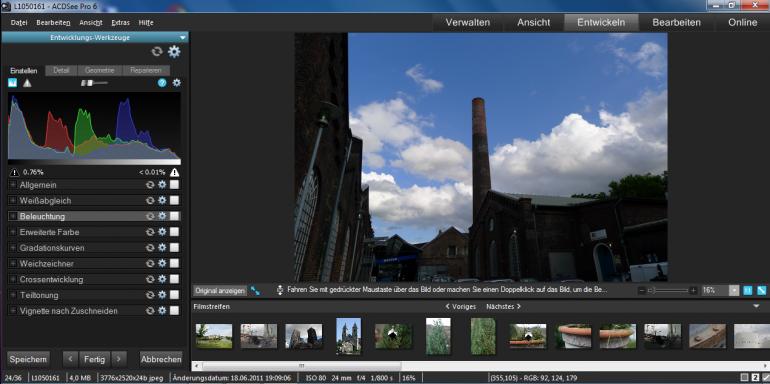Toggle the blue histogram display icon

13,83
